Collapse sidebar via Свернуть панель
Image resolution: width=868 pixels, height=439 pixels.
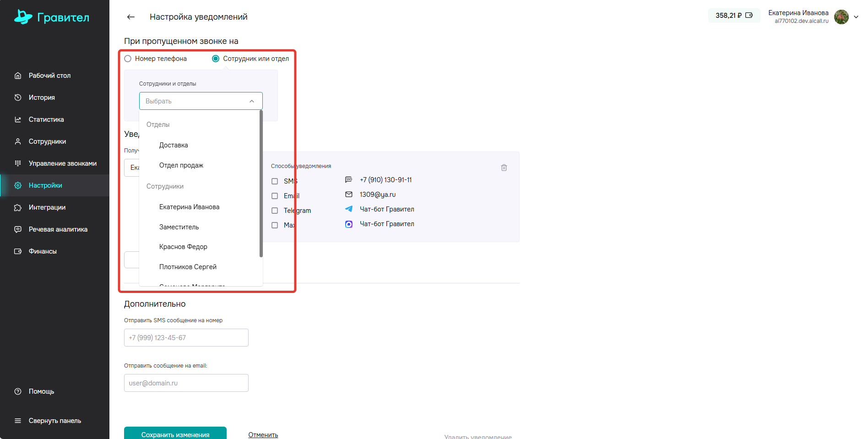click(54, 421)
